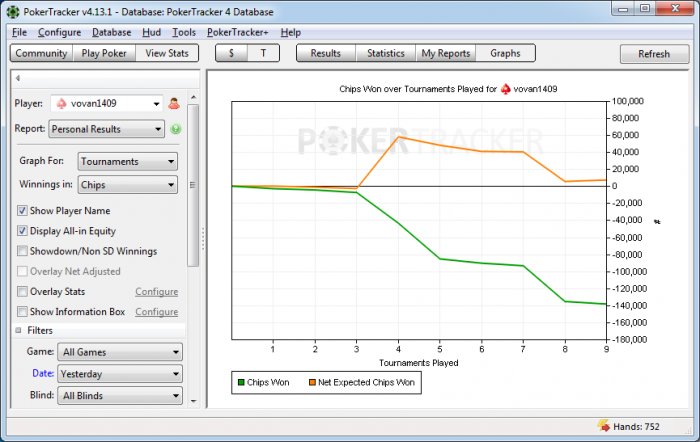Screen dimensions: 700x442
Task: Select the T tournaments button
Action: click(263, 53)
